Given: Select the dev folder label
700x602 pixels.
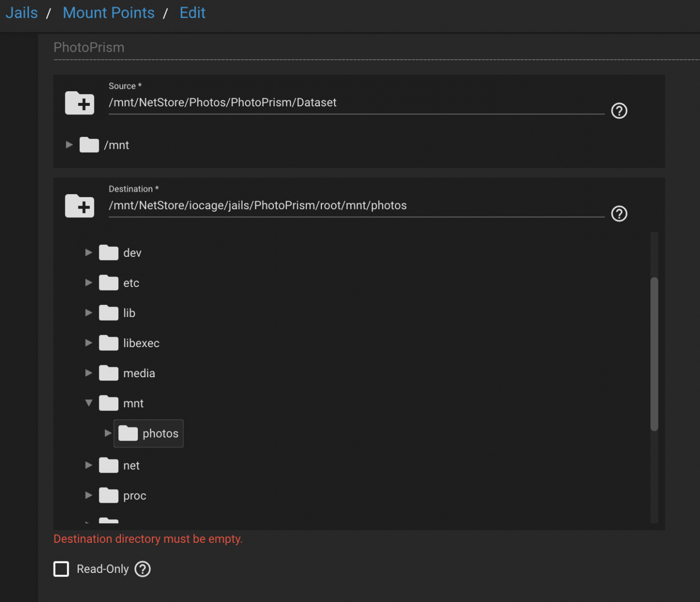Looking at the screenshot, I should [x=132, y=253].
